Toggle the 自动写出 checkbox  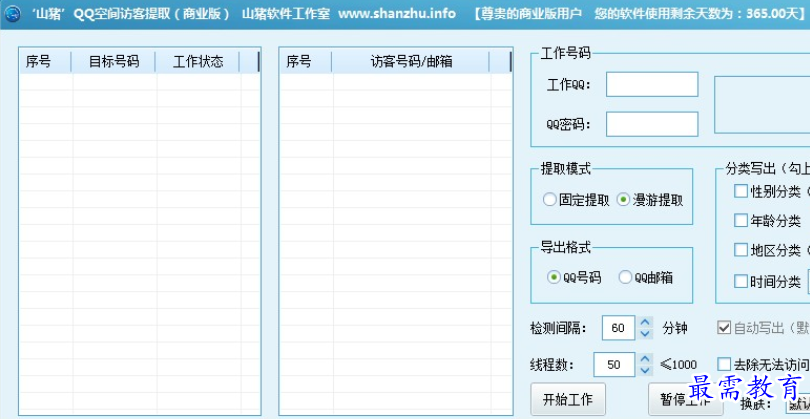click(x=724, y=328)
